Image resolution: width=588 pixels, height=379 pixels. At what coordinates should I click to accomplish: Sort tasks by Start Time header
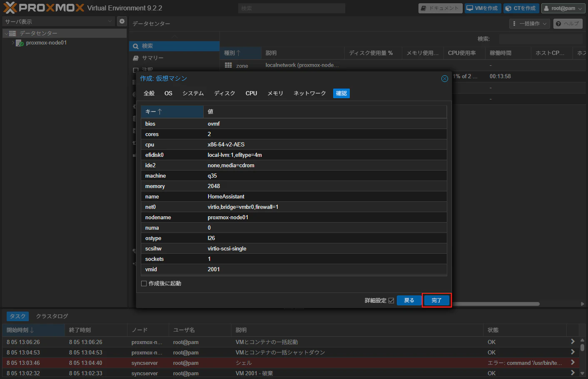pos(33,330)
